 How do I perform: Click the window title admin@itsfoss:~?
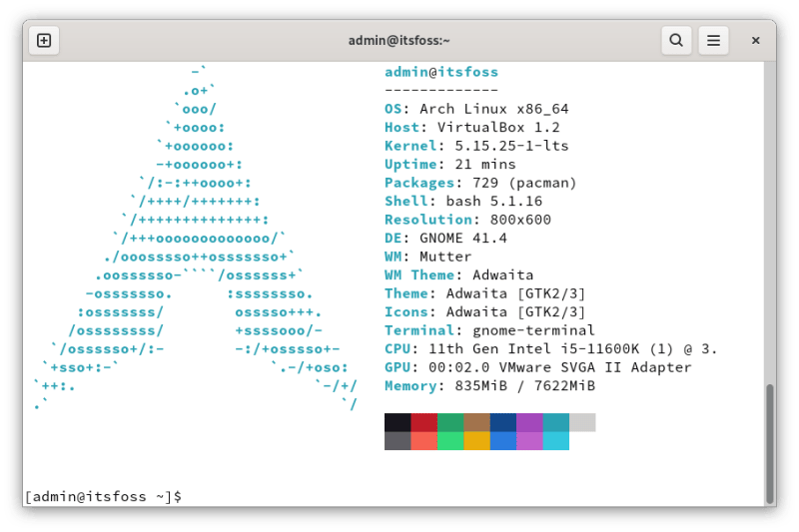click(399, 41)
